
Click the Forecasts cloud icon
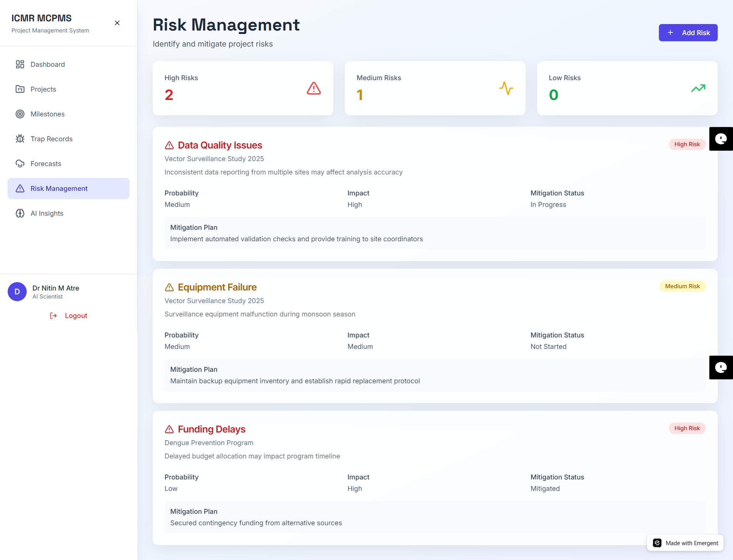click(20, 164)
